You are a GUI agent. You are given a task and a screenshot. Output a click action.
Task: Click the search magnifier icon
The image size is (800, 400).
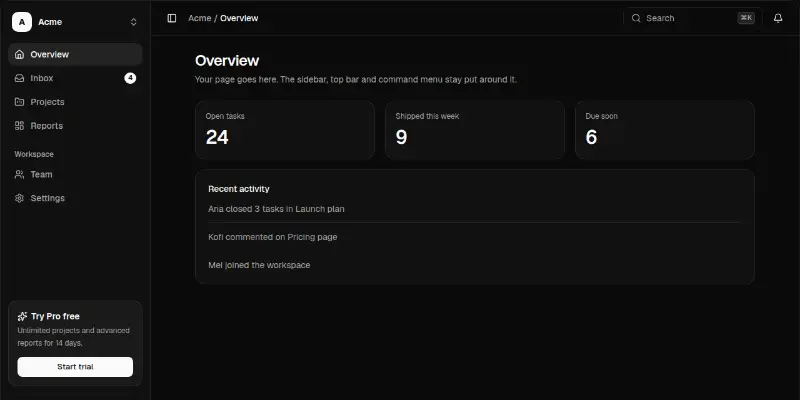click(x=636, y=18)
